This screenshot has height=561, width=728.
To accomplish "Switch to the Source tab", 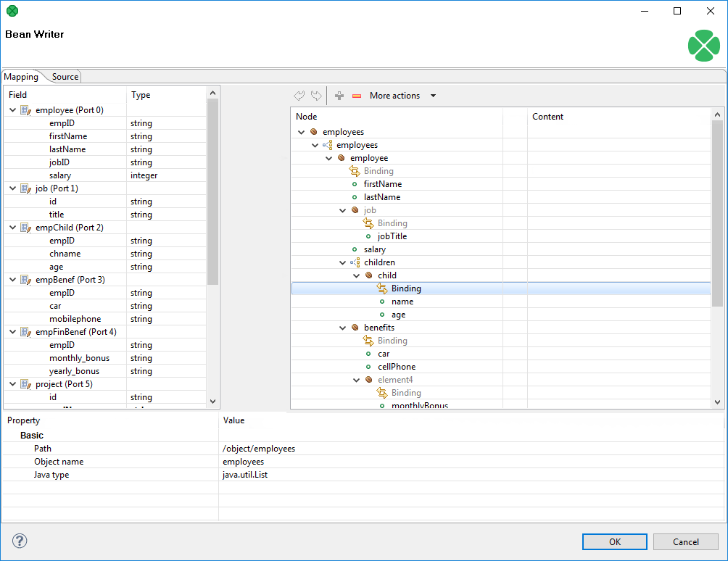I will point(65,76).
